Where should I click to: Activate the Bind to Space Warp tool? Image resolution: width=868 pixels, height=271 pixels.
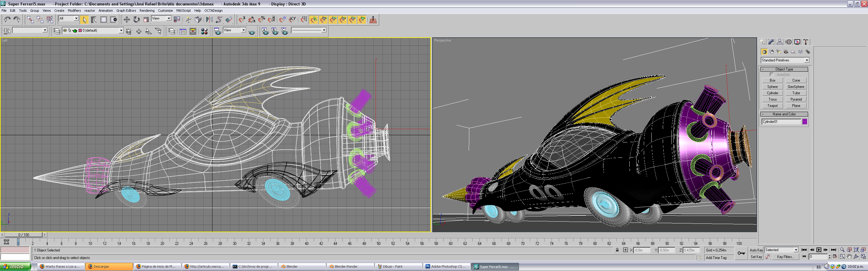pos(50,20)
